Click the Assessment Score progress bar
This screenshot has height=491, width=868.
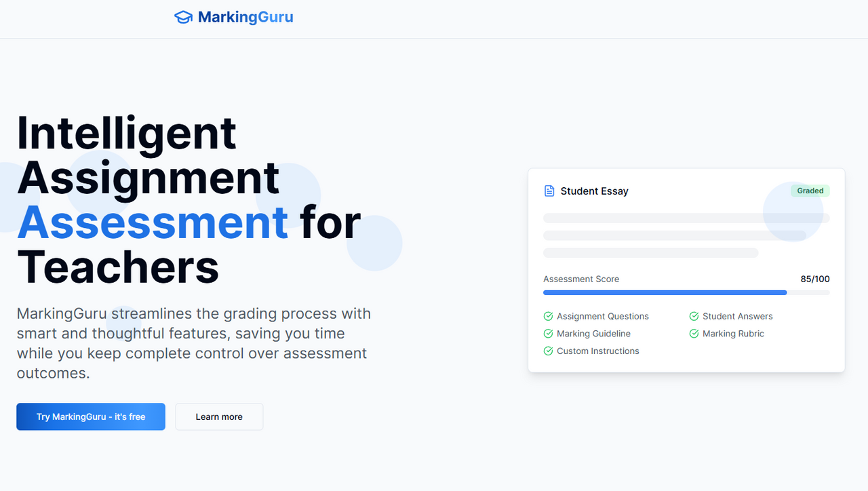coord(686,293)
